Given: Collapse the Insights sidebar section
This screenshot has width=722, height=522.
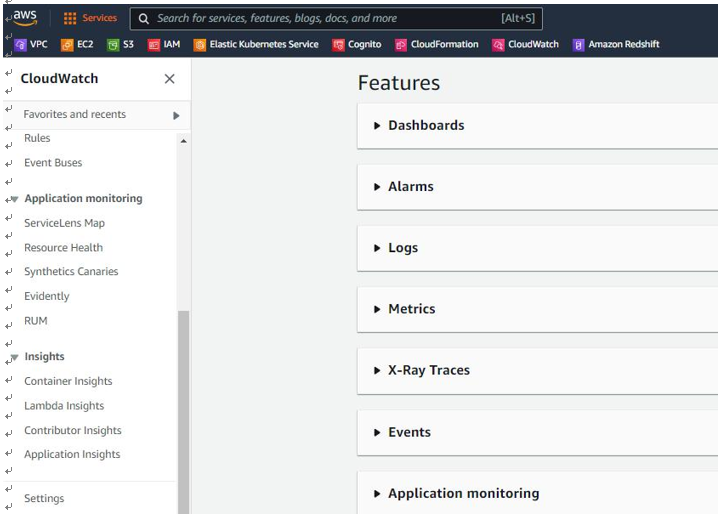Looking at the screenshot, I should pyautogui.click(x=14, y=357).
